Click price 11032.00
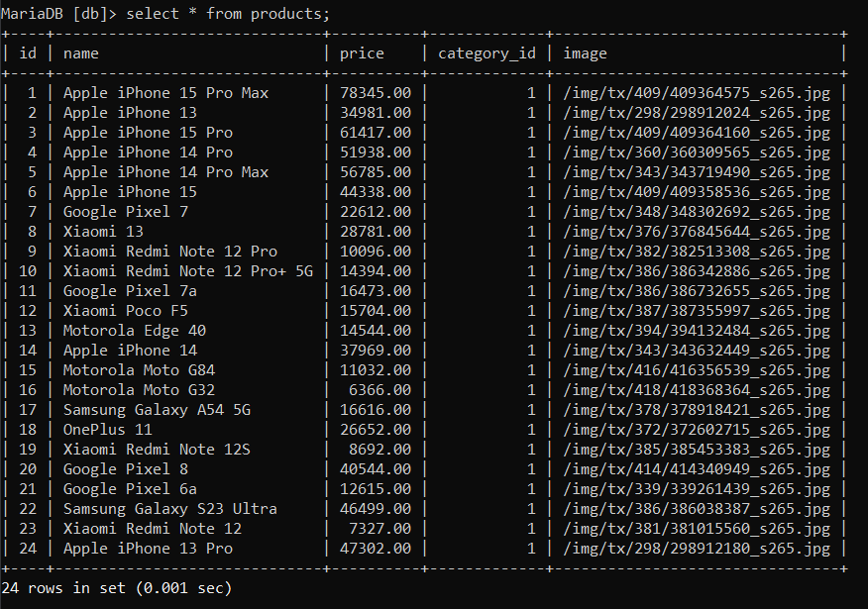 376,370
